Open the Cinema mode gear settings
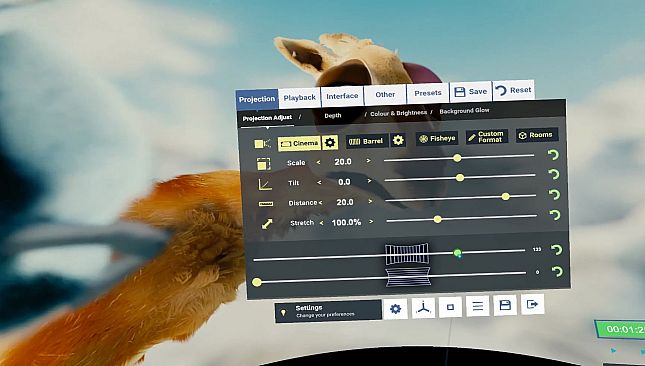Image resolution: width=645 pixels, height=366 pixels. tap(330, 143)
